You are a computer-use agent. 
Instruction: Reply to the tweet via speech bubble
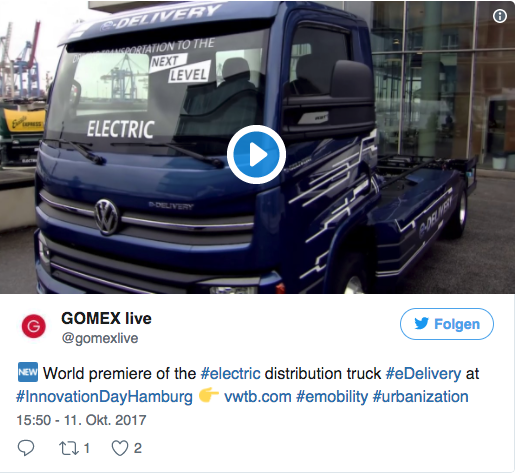tap(26, 448)
